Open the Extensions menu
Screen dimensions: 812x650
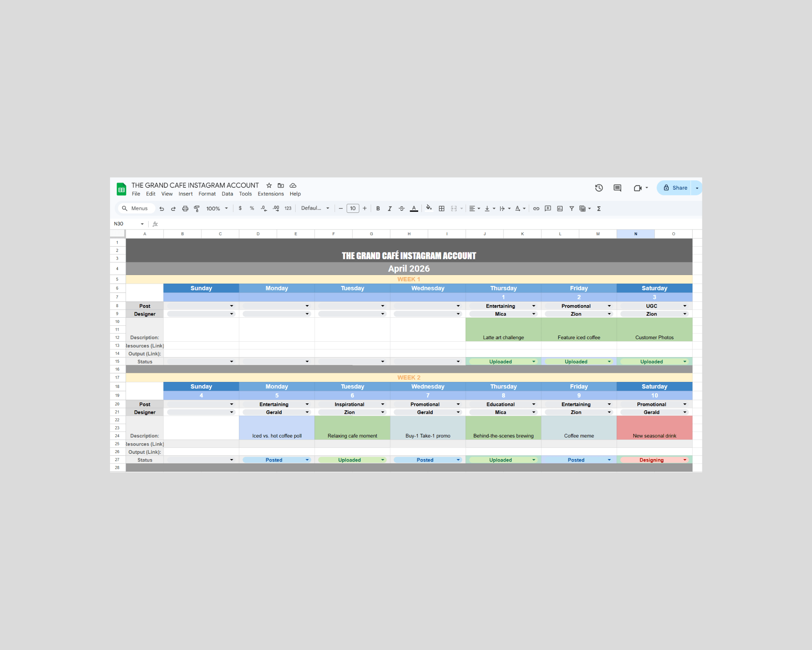(270, 194)
